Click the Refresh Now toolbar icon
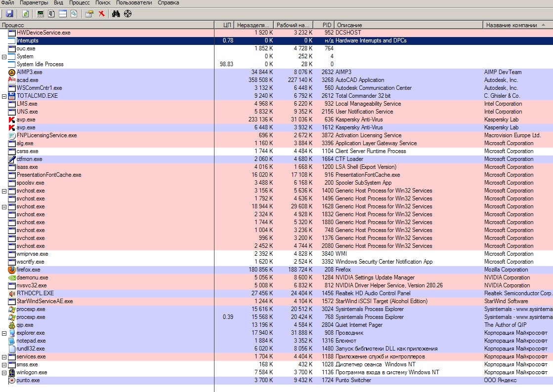 [25, 14]
